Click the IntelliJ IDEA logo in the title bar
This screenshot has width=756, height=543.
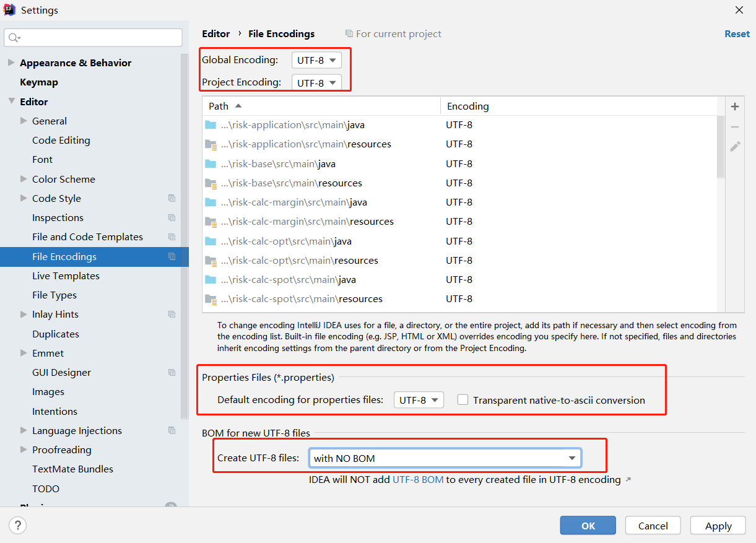click(x=10, y=11)
